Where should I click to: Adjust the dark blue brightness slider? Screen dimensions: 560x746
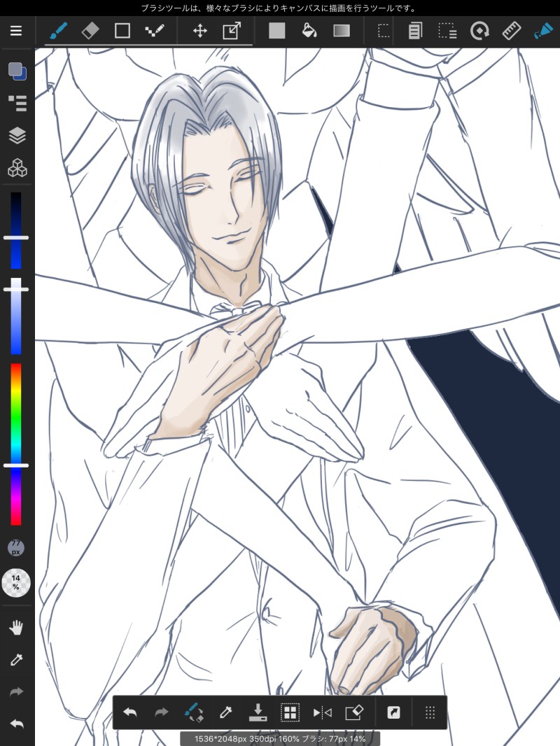[16, 231]
